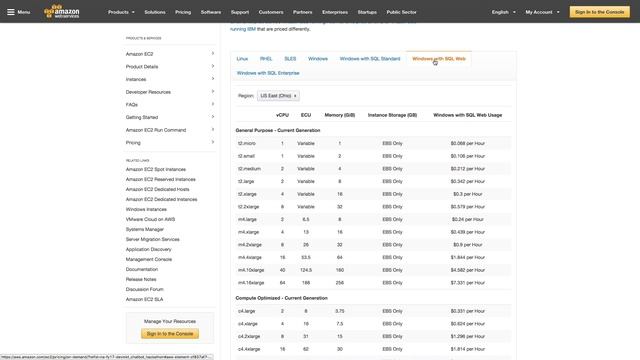
Task: Select the m4.16xlarge instance row name
Action: pos(251,282)
